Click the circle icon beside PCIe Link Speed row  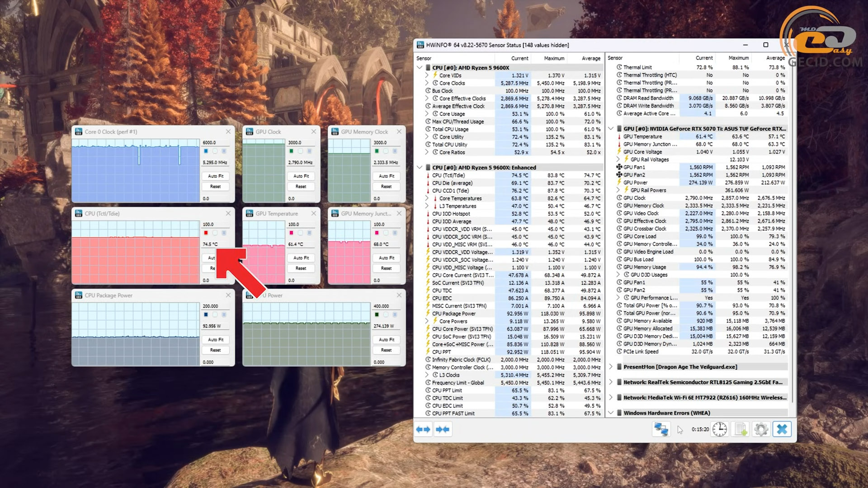coord(619,352)
